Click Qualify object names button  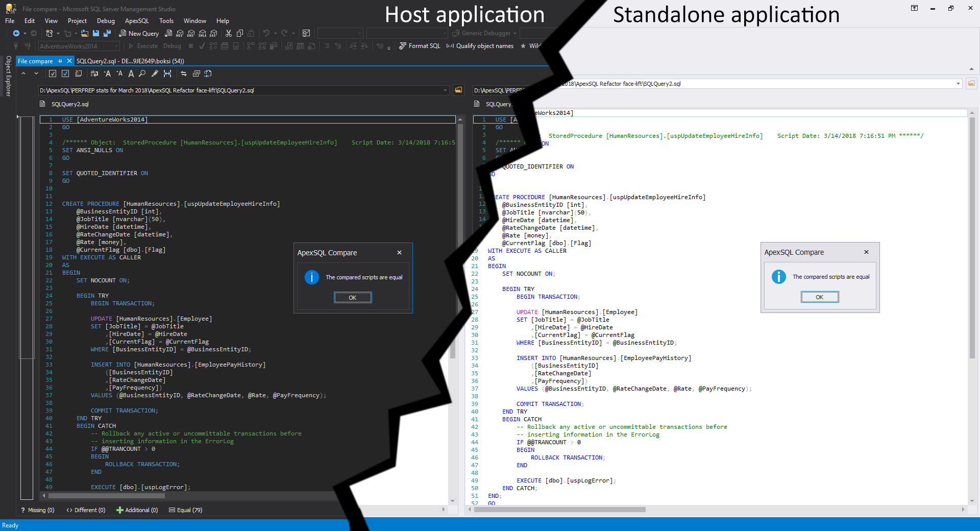pyautogui.click(x=480, y=46)
